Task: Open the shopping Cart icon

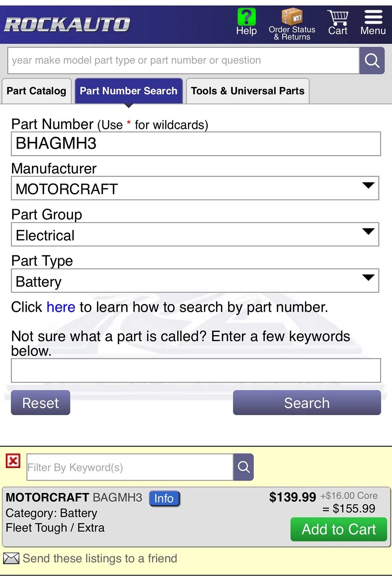Action: 338,17
